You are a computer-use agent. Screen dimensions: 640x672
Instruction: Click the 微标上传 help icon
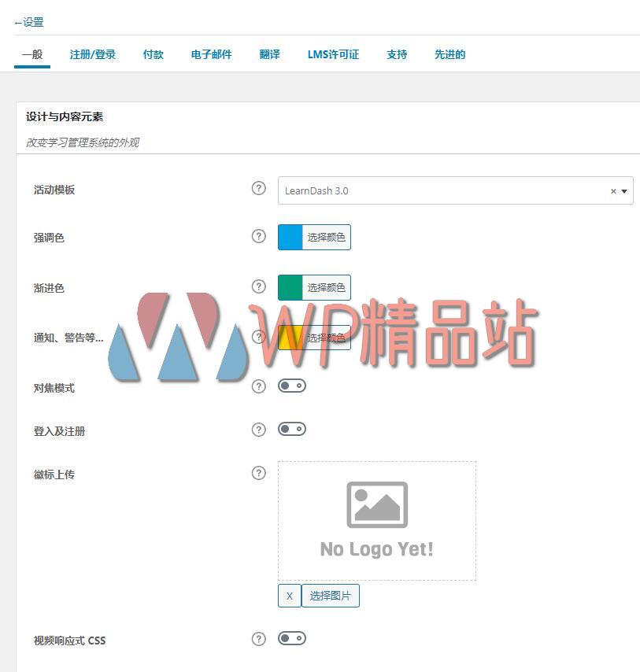[x=258, y=473]
